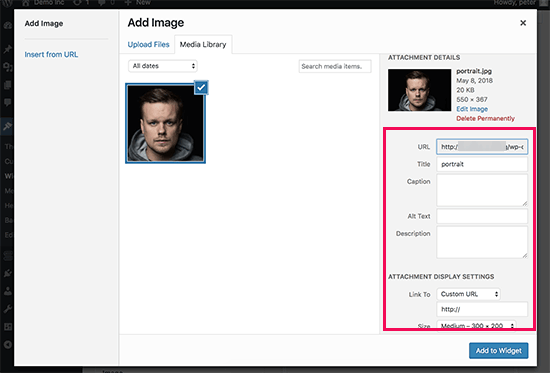This screenshot has width=550, height=373.
Task: Switch to the Upload Files tab
Action: coord(148,45)
